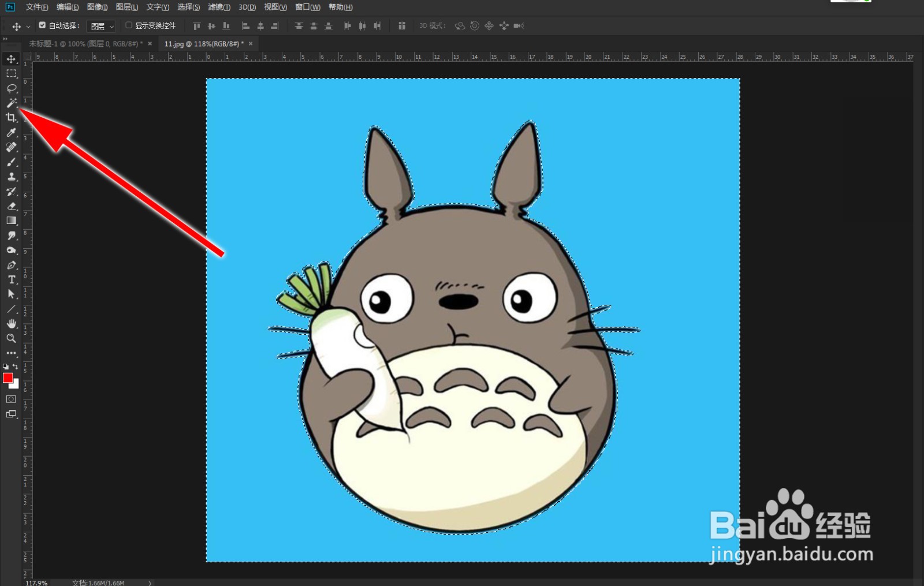Select the Healing Brush tool
Image resolution: width=924 pixels, height=586 pixels.
11,147
